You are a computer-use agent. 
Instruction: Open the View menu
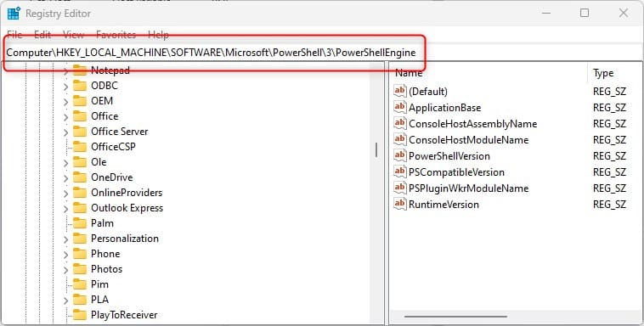(73, 35)
